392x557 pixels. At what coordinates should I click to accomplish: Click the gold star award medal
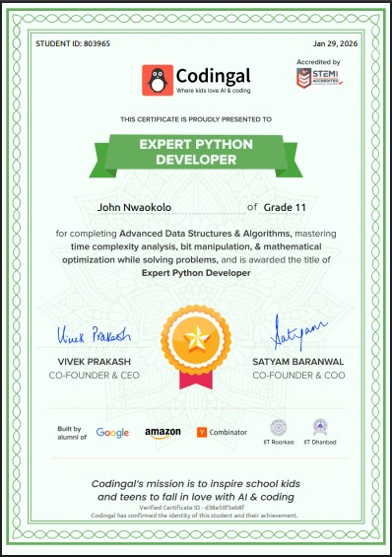(196, 347)
